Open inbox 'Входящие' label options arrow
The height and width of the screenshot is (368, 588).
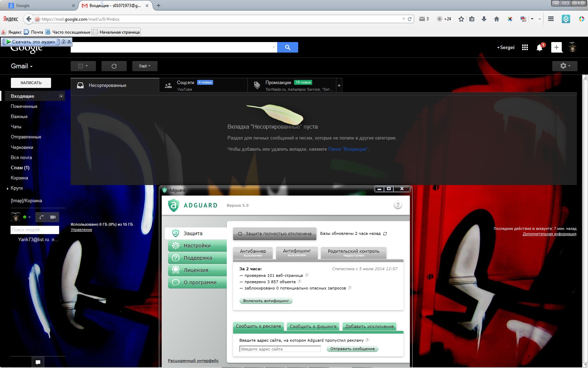[61, 96]
